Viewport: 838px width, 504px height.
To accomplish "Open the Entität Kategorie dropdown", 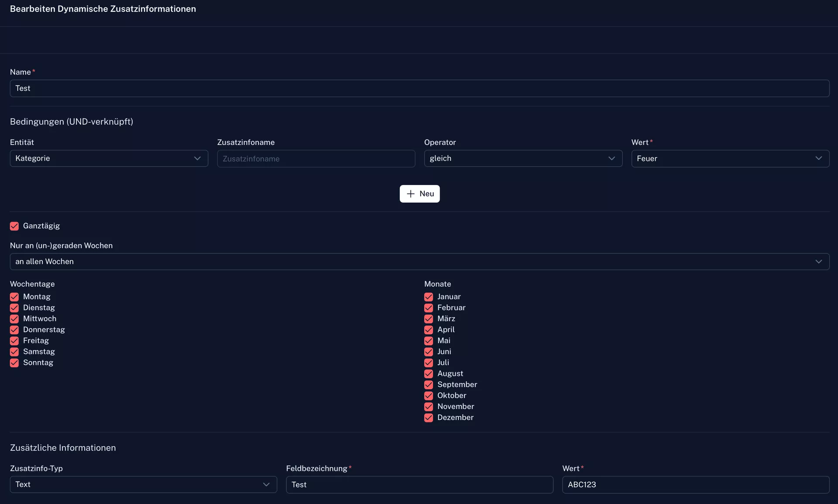I will click(109, 158).
